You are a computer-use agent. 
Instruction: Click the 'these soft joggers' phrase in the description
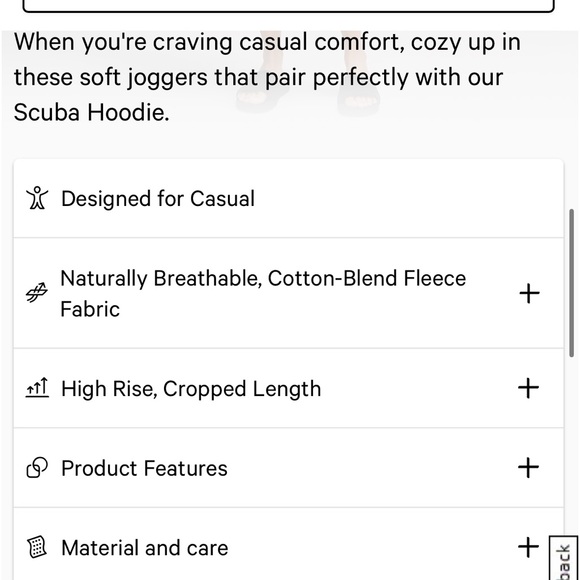click(x=111, y=77)
